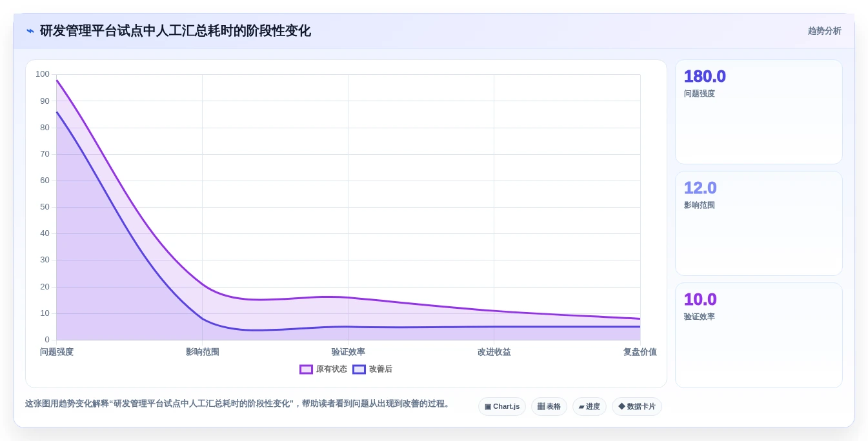This screenshot has height=441, width=868.
Task: Click the 进度 tag
Action: [x=589, y=407]
